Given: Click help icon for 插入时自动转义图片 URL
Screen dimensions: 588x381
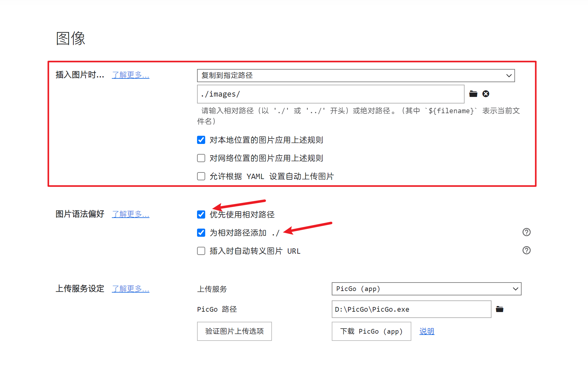Looking at the screenshot, I should pos(526,250).
